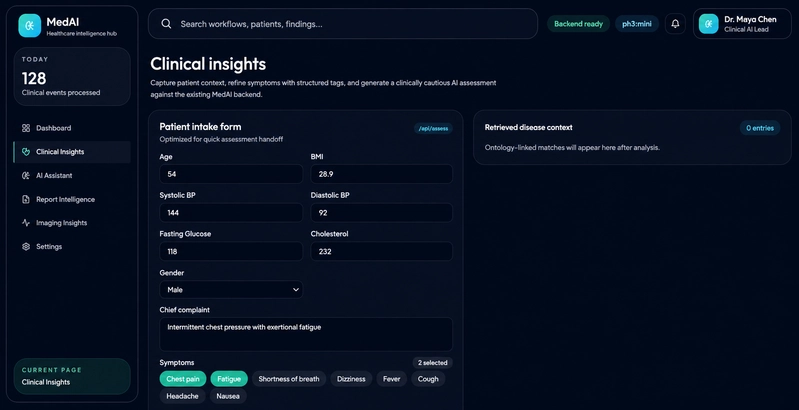
Task: Click the Backend ready status badge
Action: click(578, 24)
